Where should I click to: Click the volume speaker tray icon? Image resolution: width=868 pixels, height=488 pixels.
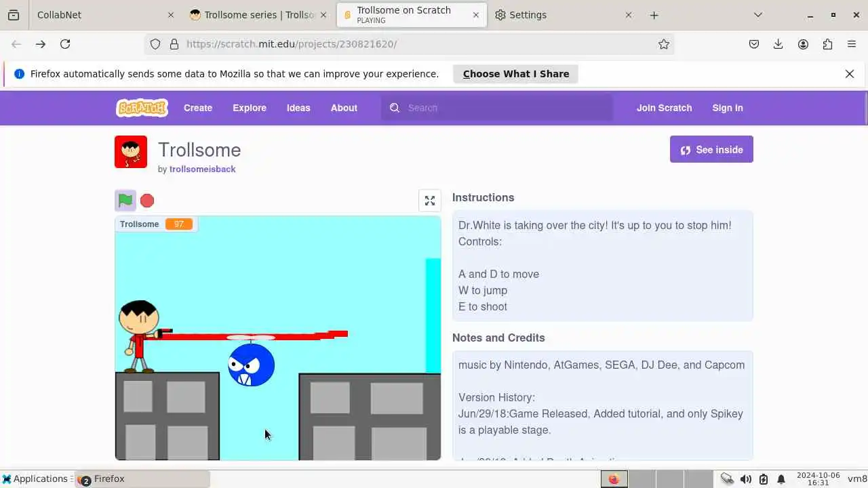pos(746,479)
